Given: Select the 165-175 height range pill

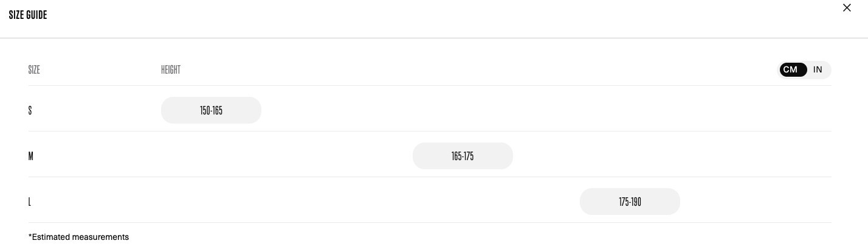Looking at the screenshot, I should coord(463,156).
